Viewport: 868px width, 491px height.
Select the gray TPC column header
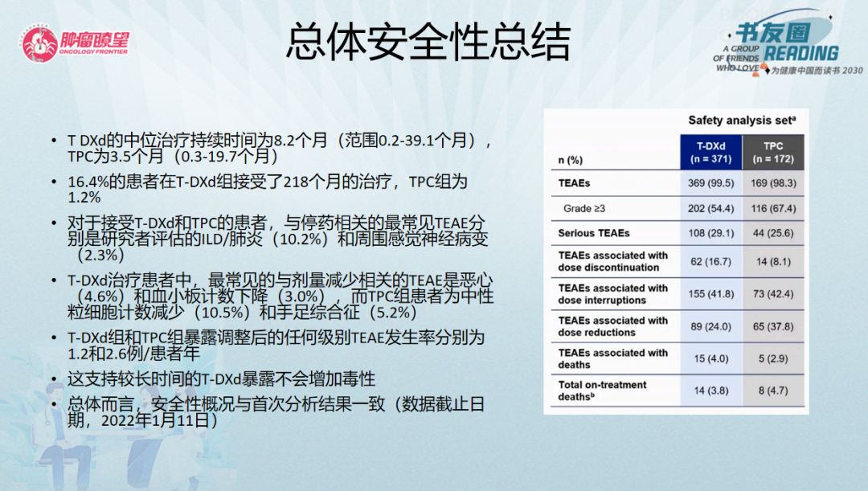tap(772, 153)
